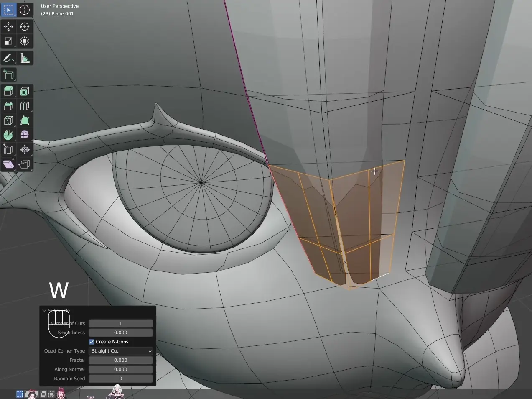Collapse the Subdivide operator panel
Image resolution: width=532 pixels, height=399 pixels.
[44, 311]
